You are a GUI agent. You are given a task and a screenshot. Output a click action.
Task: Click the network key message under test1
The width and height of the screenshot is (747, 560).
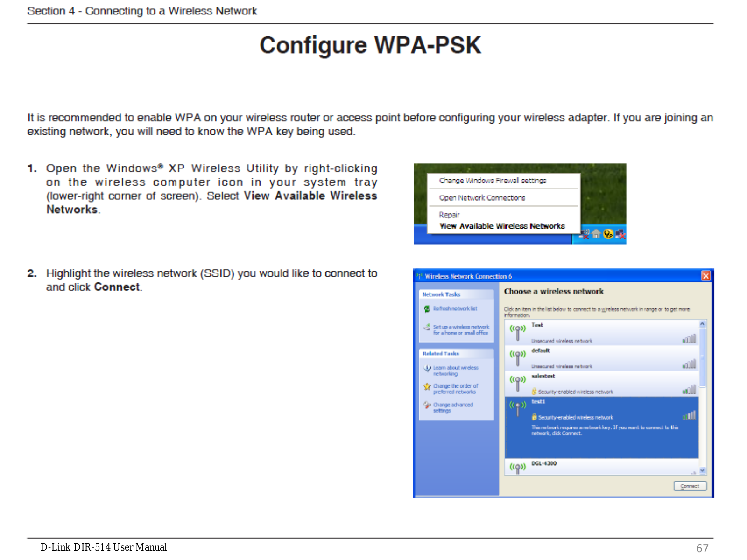(605, 430)
